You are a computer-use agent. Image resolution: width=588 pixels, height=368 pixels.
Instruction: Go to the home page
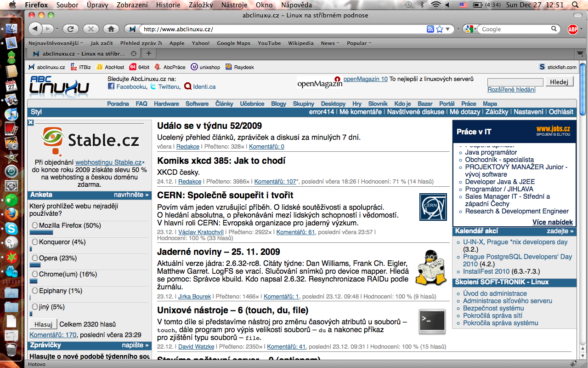tap(111, 29)
